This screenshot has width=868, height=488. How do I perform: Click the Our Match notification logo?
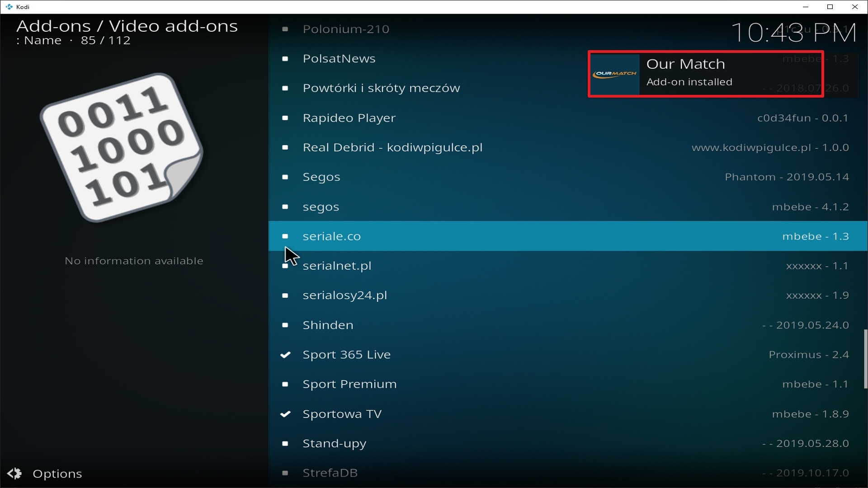coord(615,74)
